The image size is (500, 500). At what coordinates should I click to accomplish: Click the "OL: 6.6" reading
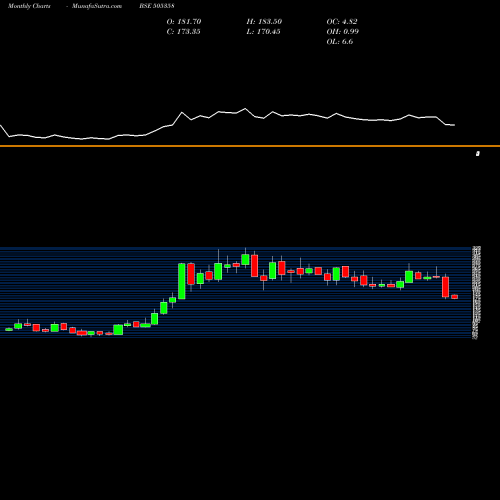tap(340, 41)
